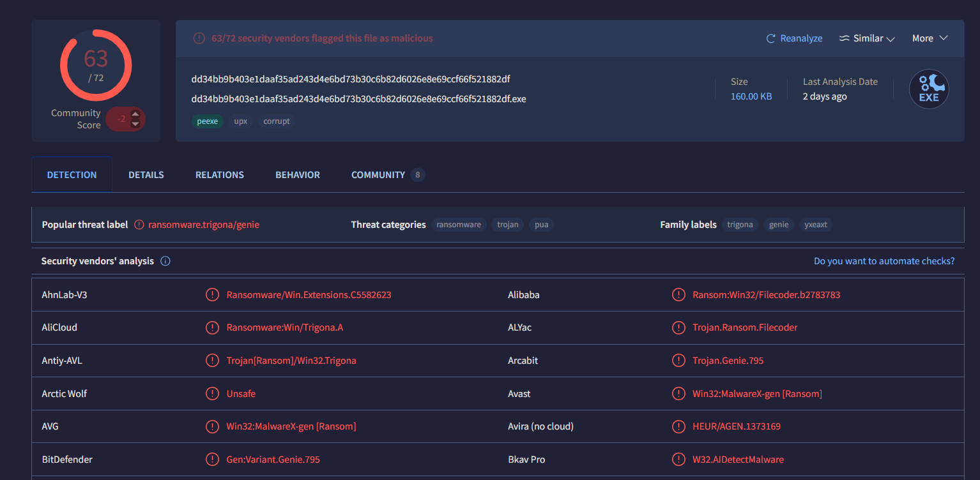Select the upx tag
Viewport: 980px width, 480px height.
pyautogui.click(x=240, y=121)
